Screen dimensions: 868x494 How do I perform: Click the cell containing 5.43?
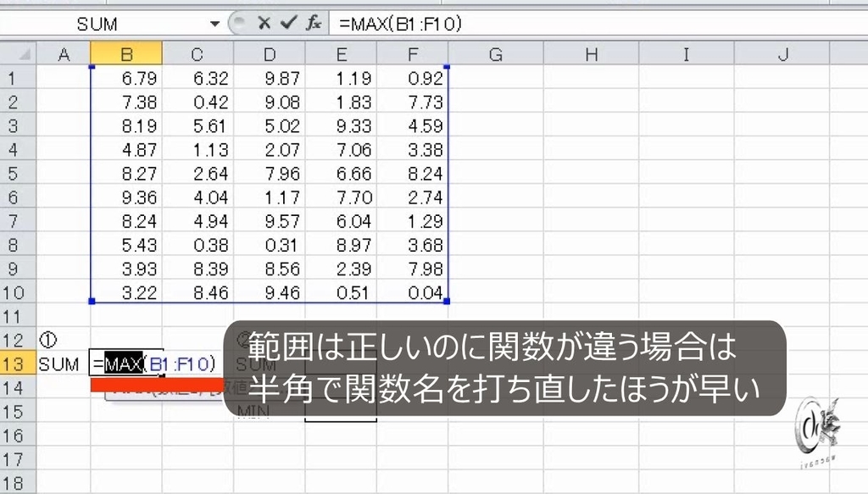pyautogui.click(x=127, y=245)
